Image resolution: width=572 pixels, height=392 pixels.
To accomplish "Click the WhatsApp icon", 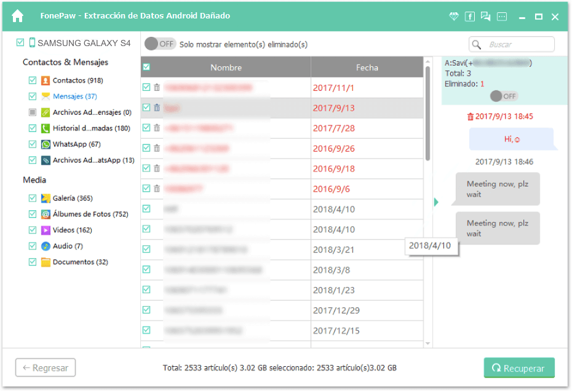I will 46,144.
